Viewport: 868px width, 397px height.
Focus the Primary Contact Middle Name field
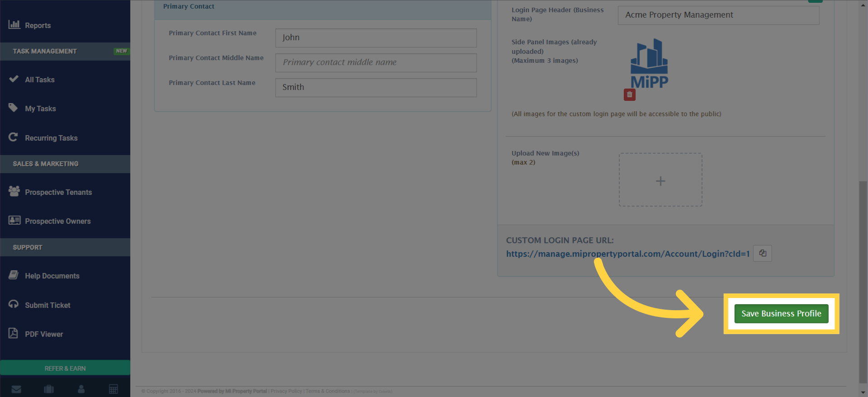(376, 63)
